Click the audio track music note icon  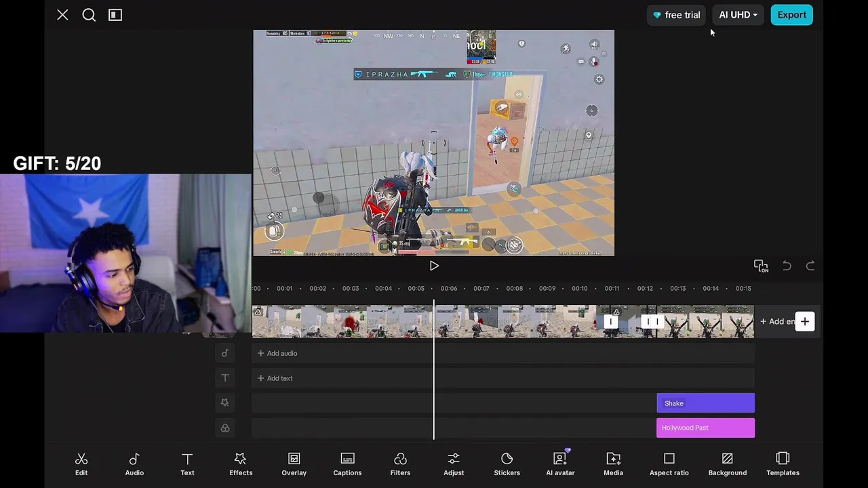click(x=225, y=353)
